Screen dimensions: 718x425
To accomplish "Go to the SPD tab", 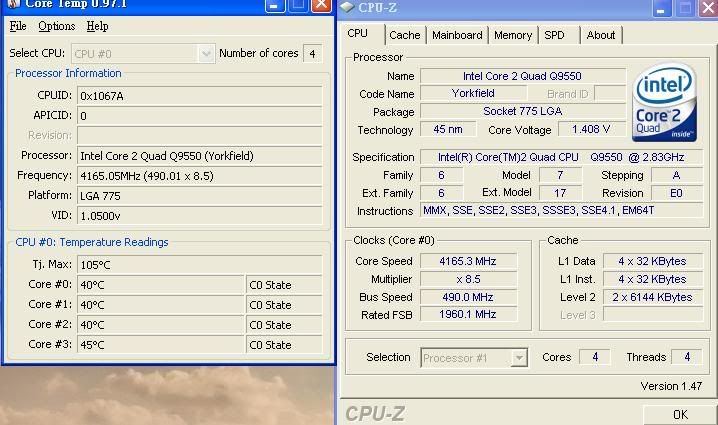I will tap(554, 35).
